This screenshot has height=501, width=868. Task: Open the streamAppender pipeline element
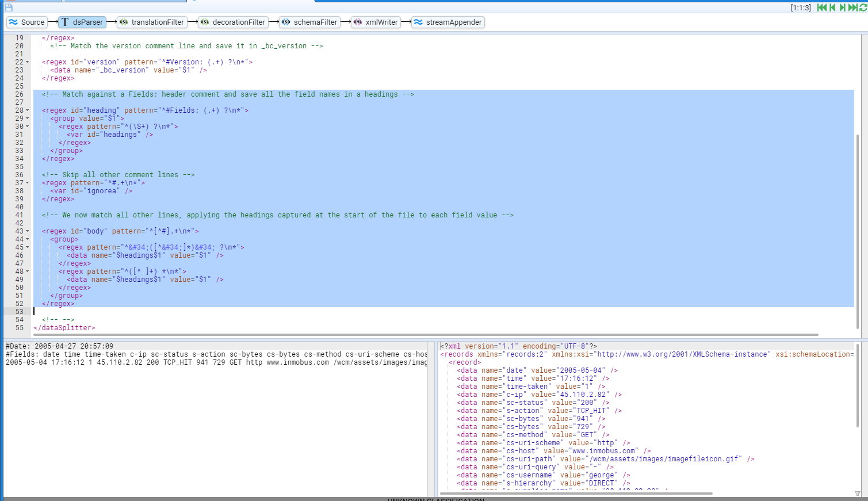448,22
